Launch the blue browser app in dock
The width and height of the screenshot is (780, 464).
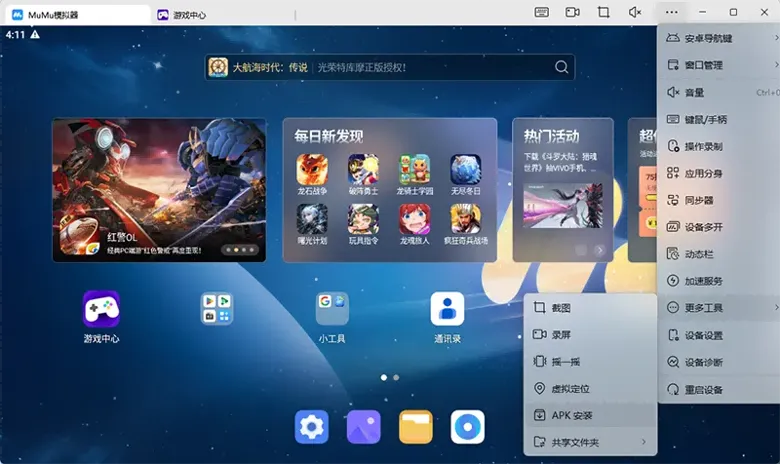coord(467,427)
